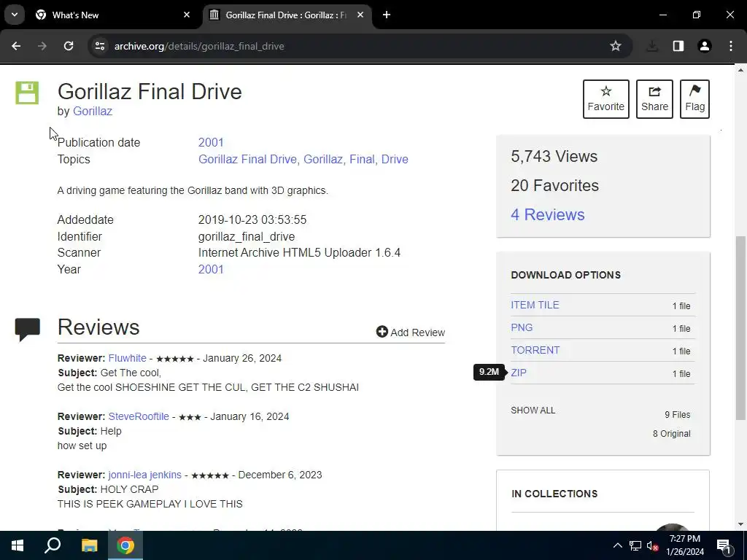Screen dimensions: 747x560
Task: Go back to the previous page
Action: coord(16,46)
